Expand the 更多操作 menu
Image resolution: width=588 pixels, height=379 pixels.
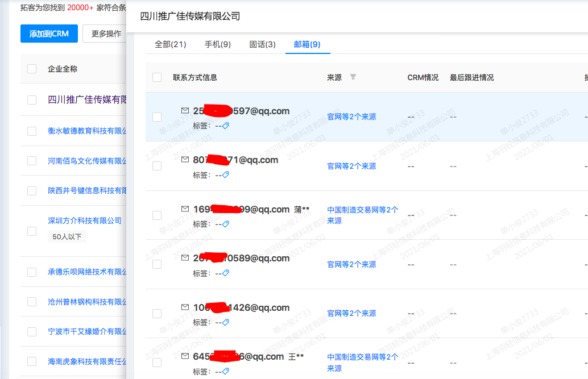point(106,34)
